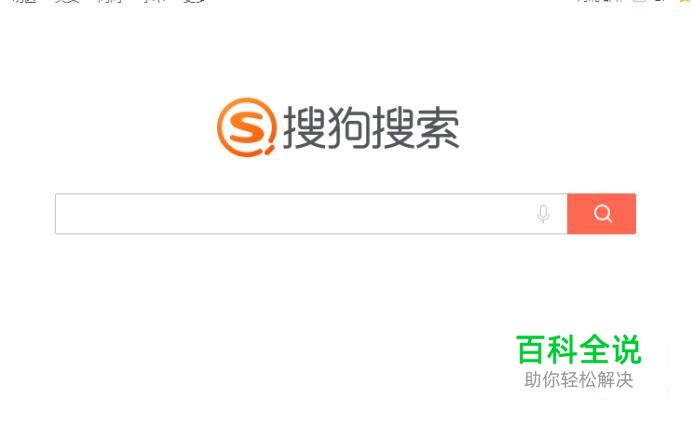Activate voice search microphone icon

point(543,214)
